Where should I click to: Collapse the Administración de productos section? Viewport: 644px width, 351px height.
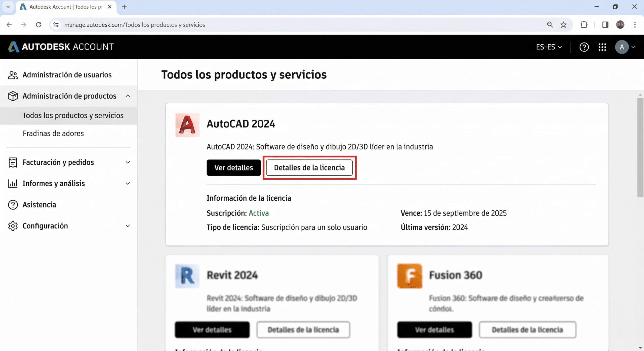coord(128,96)
